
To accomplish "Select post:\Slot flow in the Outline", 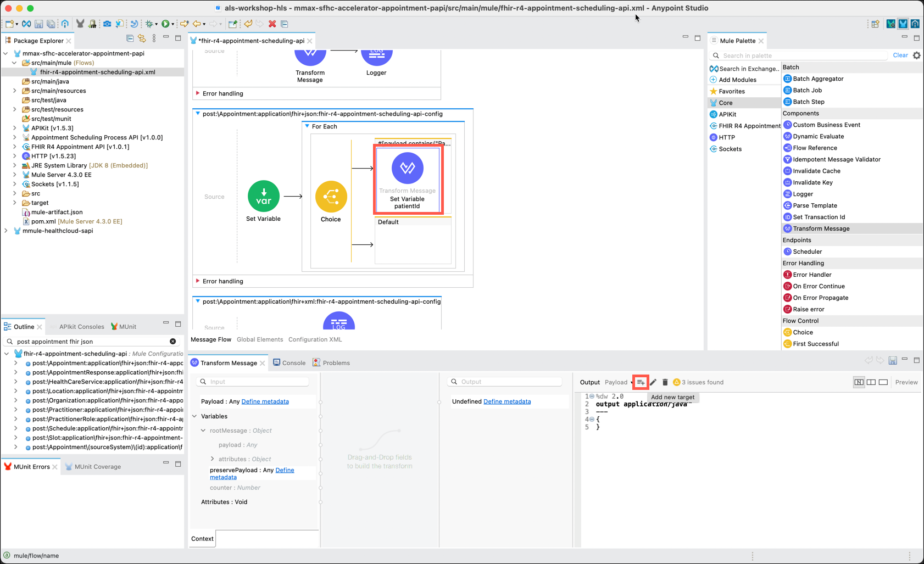I will click(x=104, y=438).
